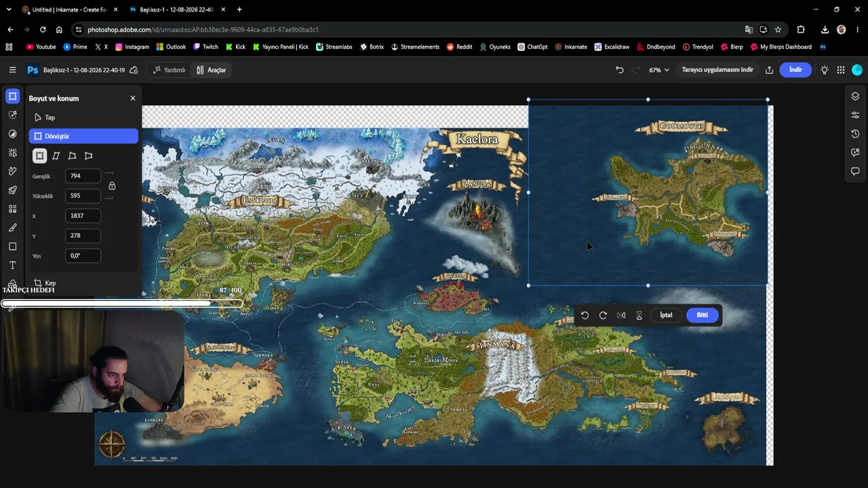
Task: Bookmark this page with the star icon
Action: click(778, 30)
